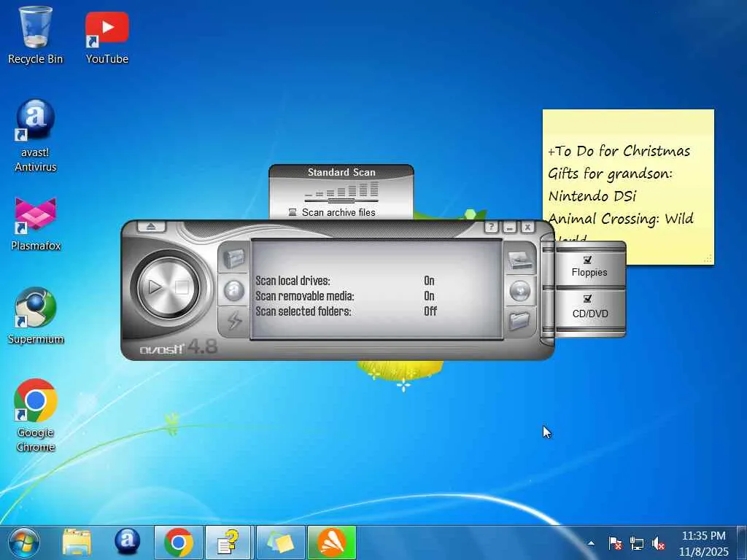This screenshot has height=560, width=747.
Task: Switch to Sticky Notes in the taskbar
Action: [x=281, y=542]
